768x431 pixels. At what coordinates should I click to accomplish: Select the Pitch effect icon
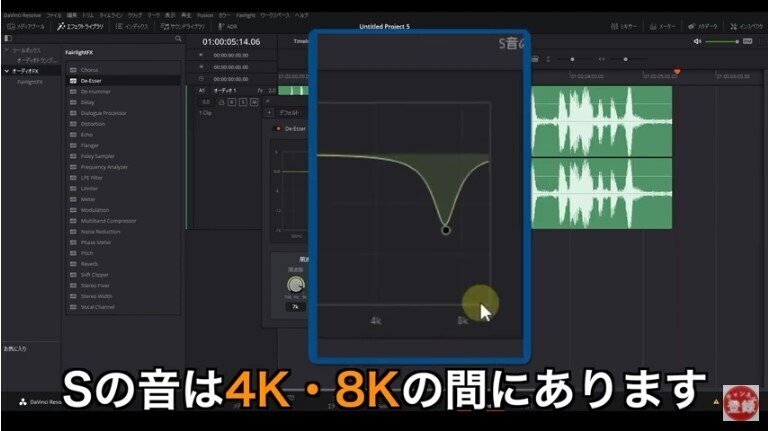click(x=73, y=253)
